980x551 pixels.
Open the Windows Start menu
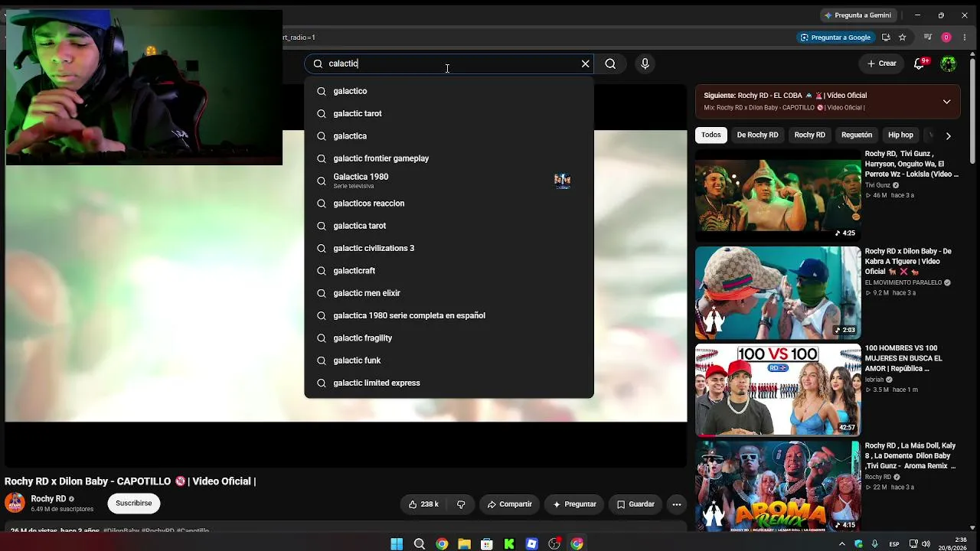(397, 544)
